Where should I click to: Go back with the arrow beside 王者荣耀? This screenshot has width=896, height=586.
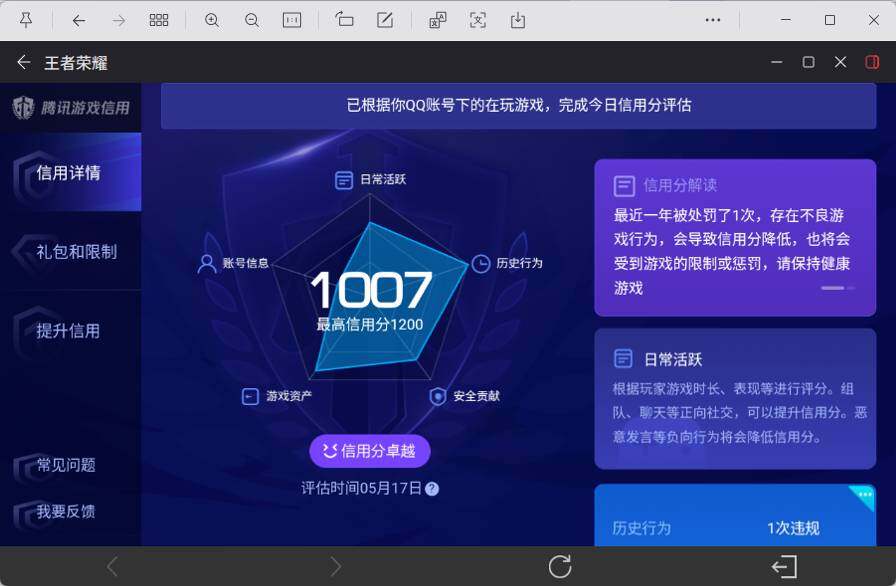(x=23, y=62)
